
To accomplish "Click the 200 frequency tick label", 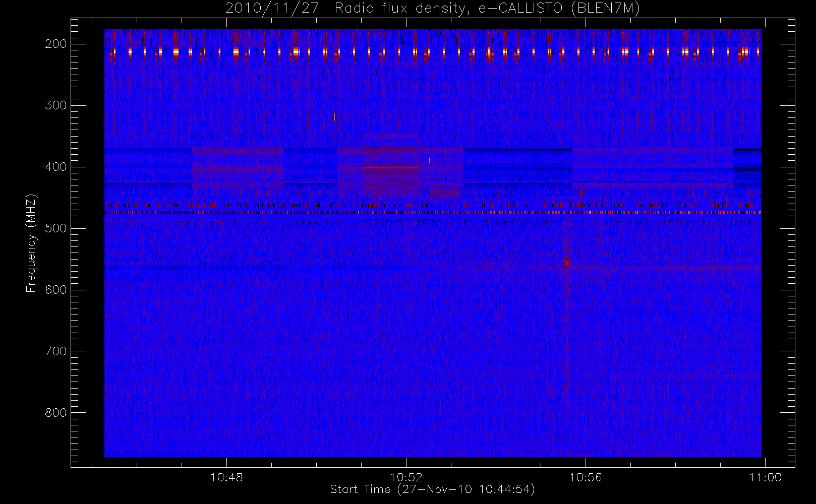I will tap(56, 44).
